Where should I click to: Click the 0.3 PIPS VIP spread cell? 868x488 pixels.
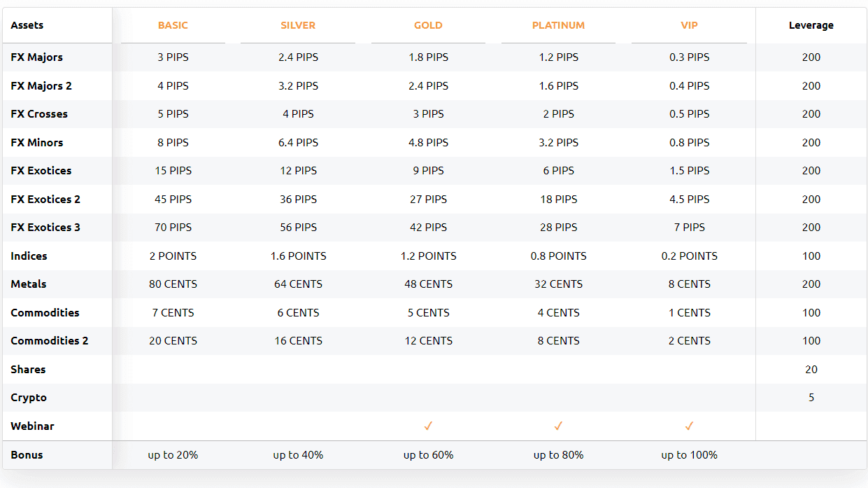tap(689, 57)
